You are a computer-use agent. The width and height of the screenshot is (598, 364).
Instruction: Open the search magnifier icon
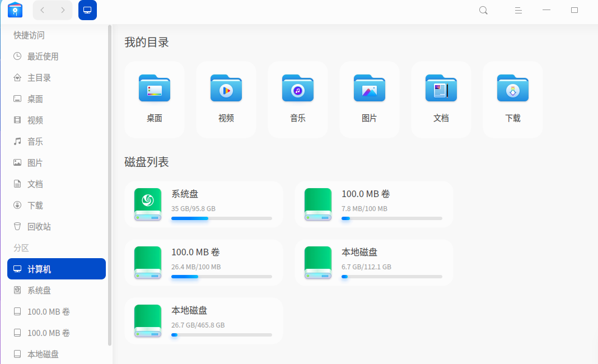click(x=483, y=10)
